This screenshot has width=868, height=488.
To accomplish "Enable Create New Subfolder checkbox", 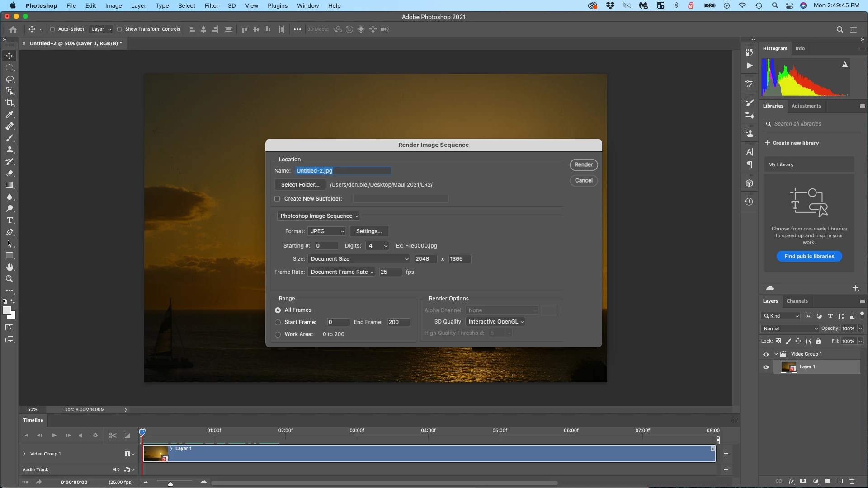I will coord(278,199).
